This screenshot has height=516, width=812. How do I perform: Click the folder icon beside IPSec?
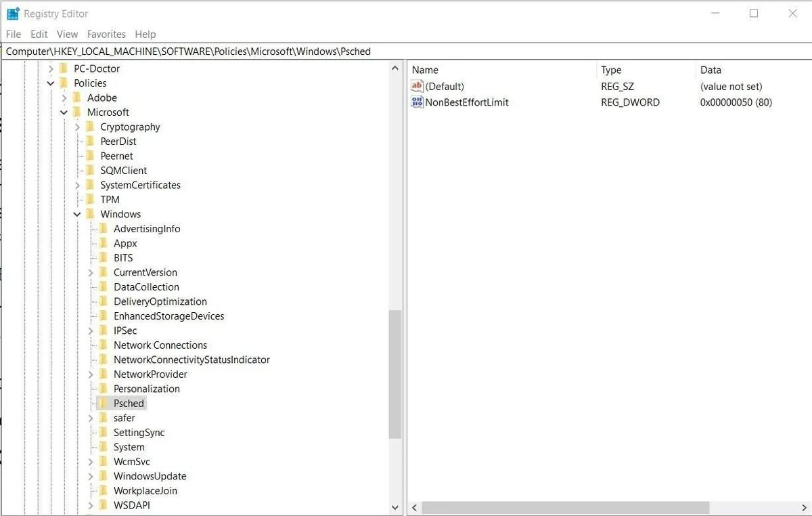tap(104, 330)
